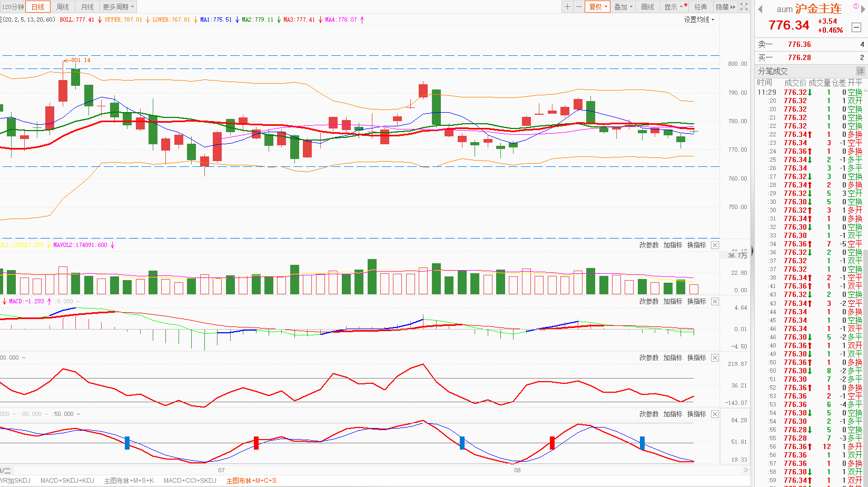Click the MACD:-1.293 value label
The height and width of the screenshot is (487, 868).
[27, 301]
